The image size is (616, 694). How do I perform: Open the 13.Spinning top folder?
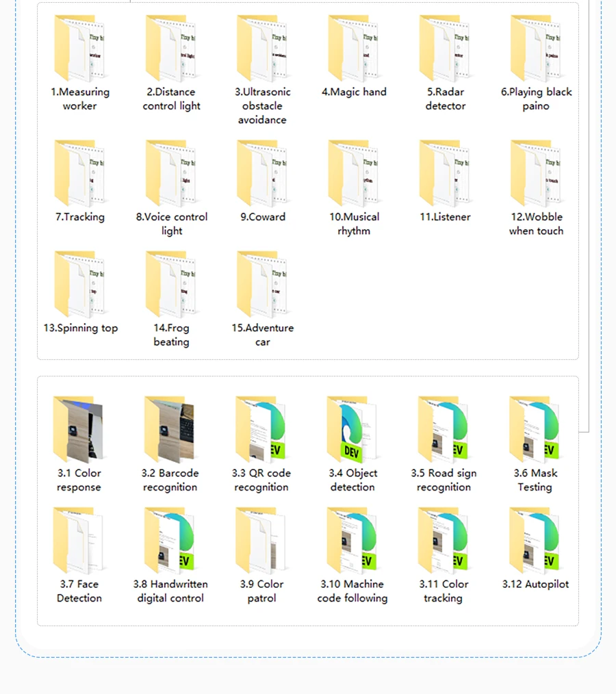[79, 285]
